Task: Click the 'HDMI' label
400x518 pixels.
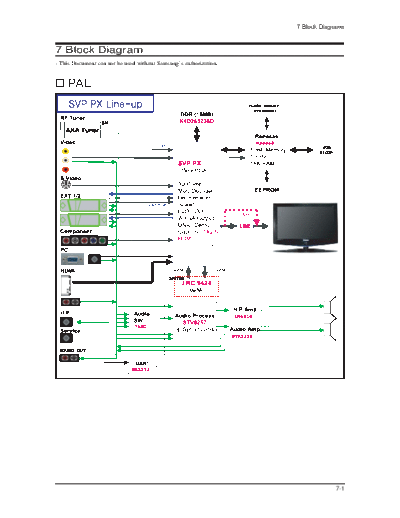Action: coord(68,271)
